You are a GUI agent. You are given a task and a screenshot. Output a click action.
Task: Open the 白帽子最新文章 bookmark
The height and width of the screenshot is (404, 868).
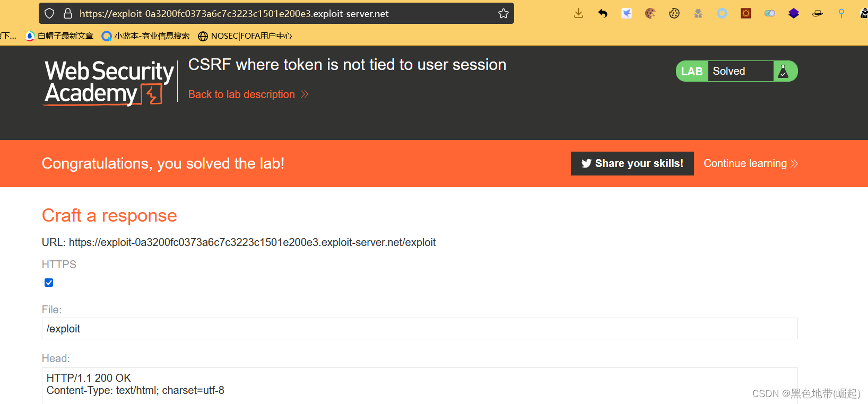pos(59,36)
